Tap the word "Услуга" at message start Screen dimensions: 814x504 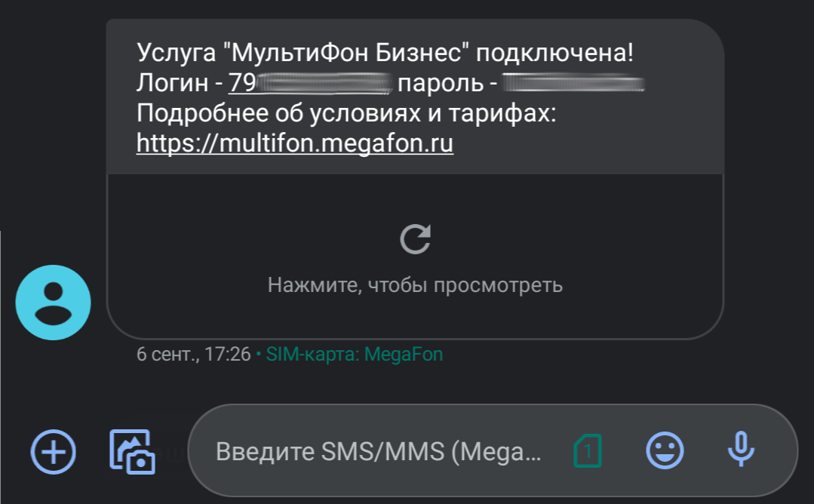(x=177, y=54)
